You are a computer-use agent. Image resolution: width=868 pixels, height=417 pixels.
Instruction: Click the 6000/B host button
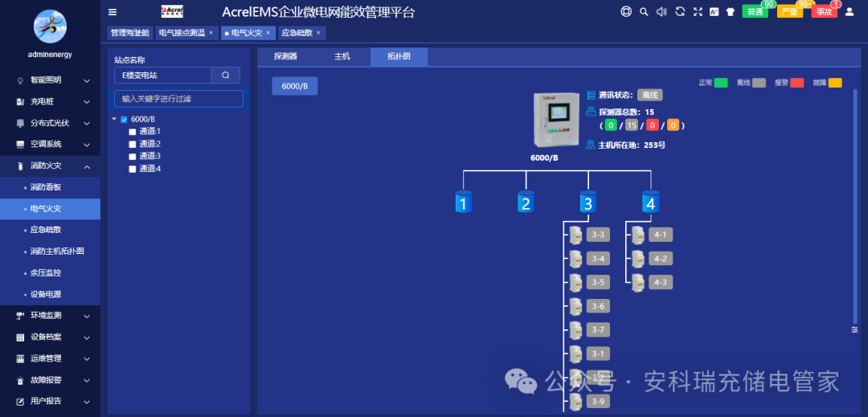point(294,86)
